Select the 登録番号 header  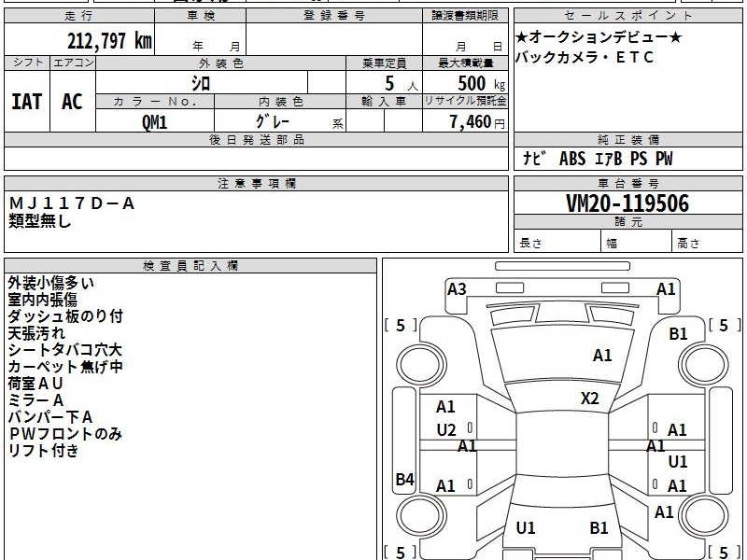click(334, 16)
